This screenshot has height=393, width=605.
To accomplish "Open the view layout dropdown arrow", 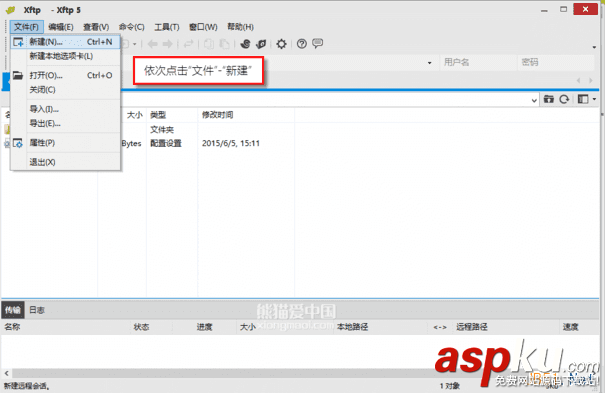I will tap(594, 100).
